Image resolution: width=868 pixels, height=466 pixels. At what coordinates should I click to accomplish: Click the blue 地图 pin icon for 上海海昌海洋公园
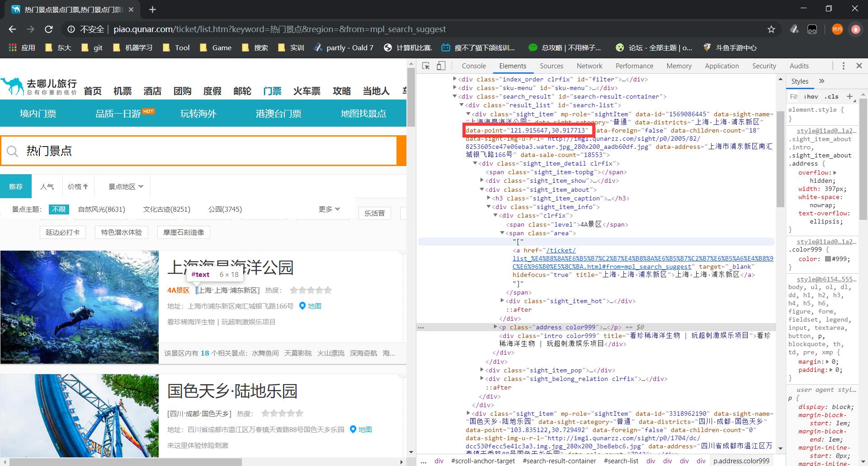coord(302,306)
